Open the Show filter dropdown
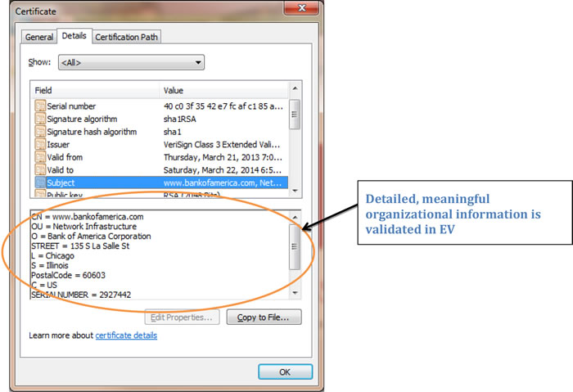Viewport: 573px width, 392px height. tap(130, 62)
